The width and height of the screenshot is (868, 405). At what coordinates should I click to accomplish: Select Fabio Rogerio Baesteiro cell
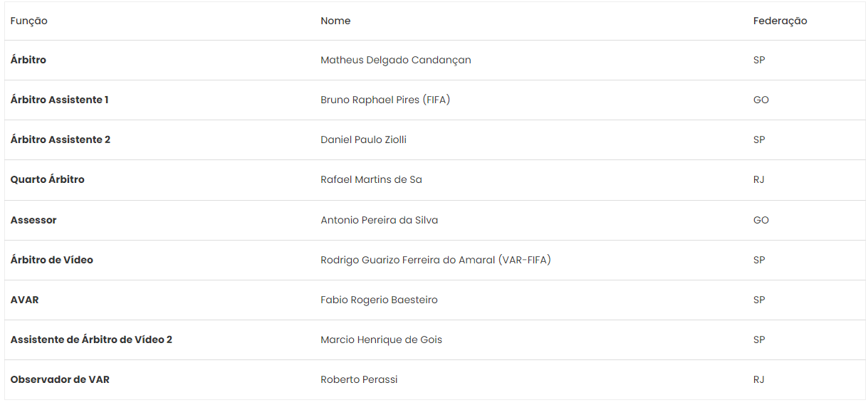coord(379,300)
